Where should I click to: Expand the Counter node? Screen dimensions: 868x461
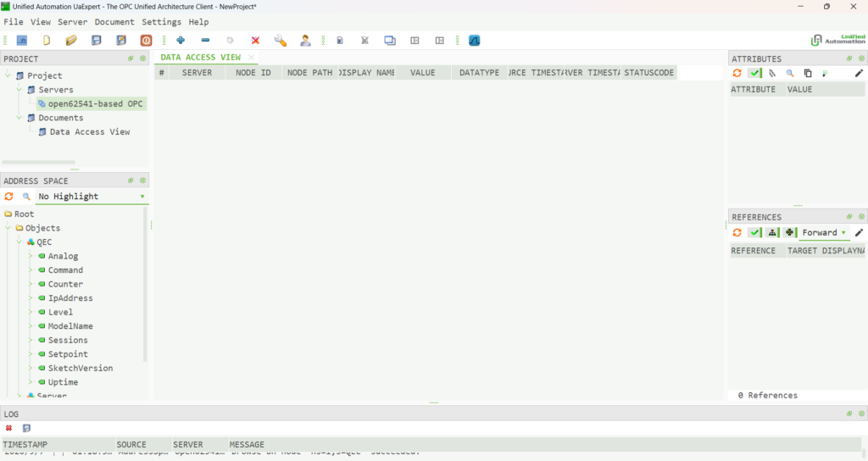pos(31,284)
